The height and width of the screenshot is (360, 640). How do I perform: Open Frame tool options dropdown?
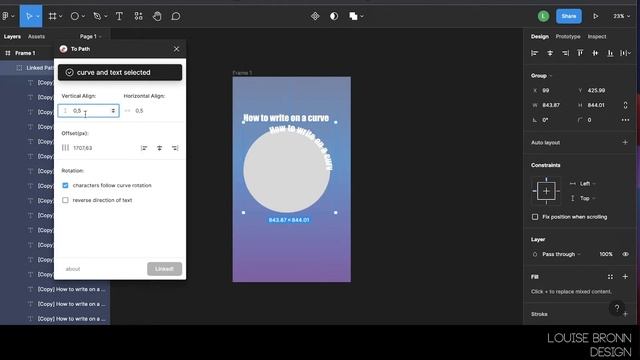point(60,16)
